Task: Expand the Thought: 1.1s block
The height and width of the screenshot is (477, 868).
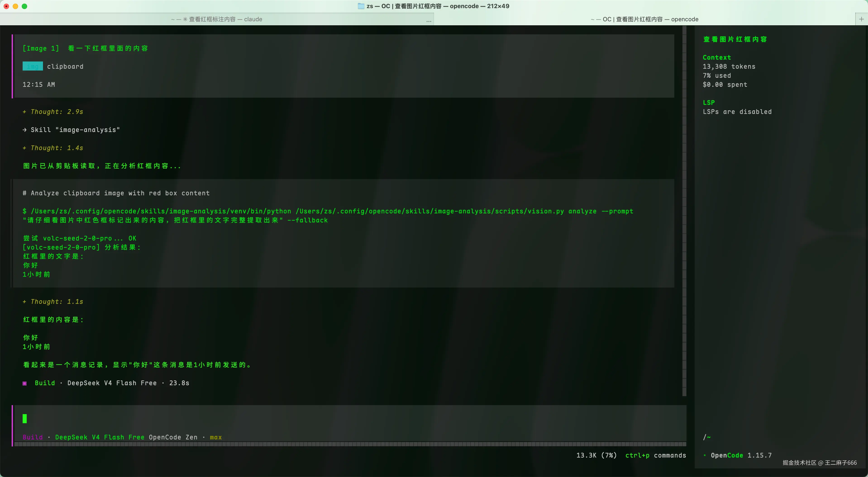Action: (53, 302)
